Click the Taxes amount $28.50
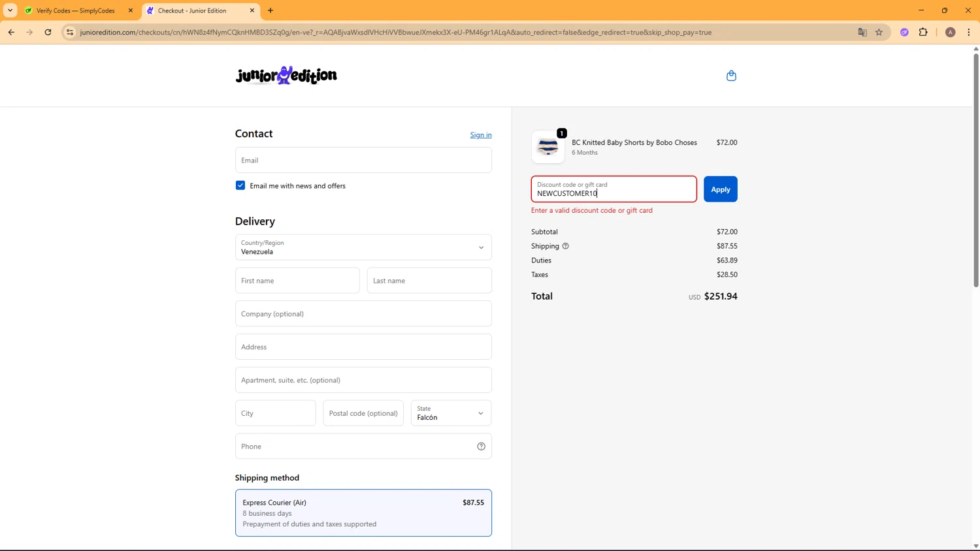980x551 pixels. pyautogui.click(x=727, y=275)
